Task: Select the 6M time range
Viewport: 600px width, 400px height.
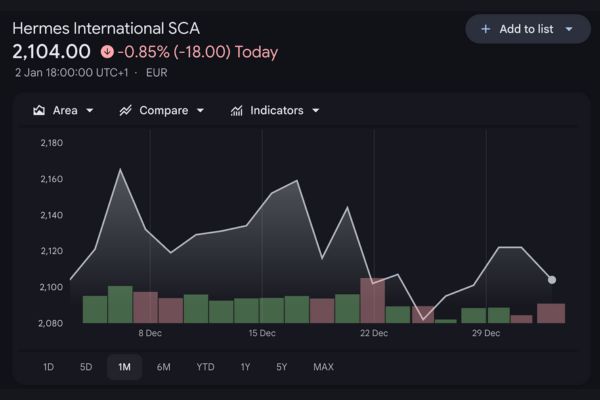Action: point(163,367)
